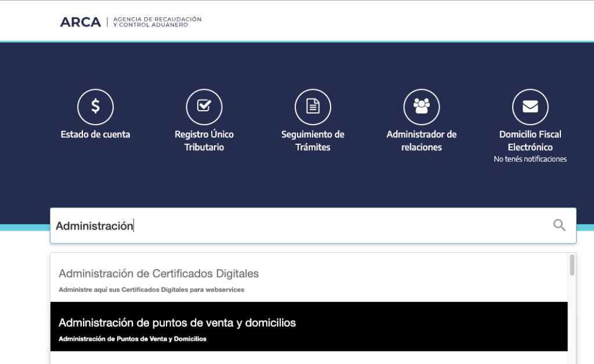
Task: Click the ARCA logo
Action: [x=81, y=22]
